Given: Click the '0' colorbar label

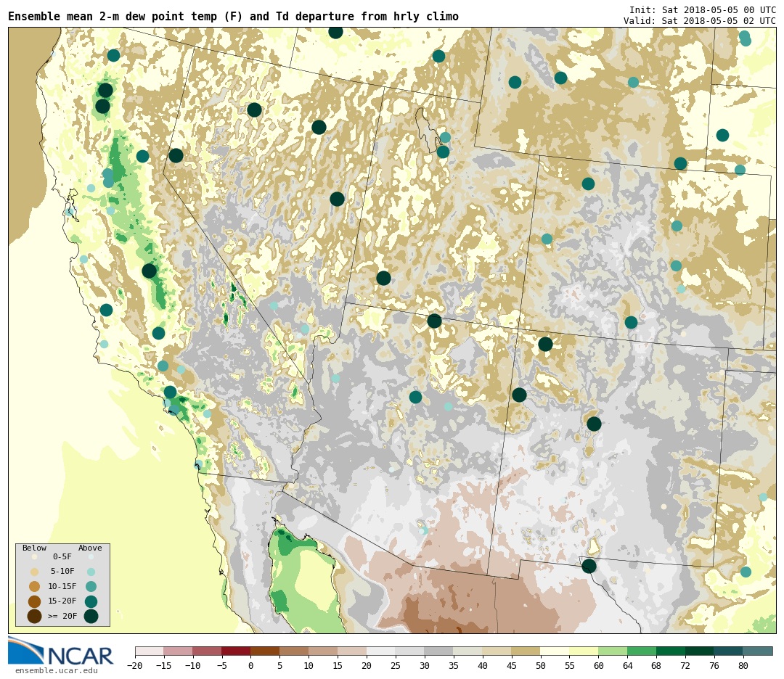Looking at the screenshot, I should click(x=251, y=666).
